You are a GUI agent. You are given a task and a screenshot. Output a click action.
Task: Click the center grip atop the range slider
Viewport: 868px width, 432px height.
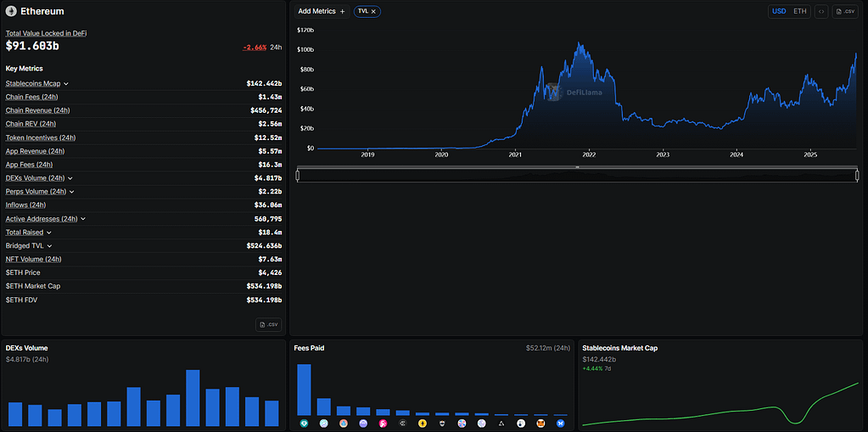pos(577,166)
